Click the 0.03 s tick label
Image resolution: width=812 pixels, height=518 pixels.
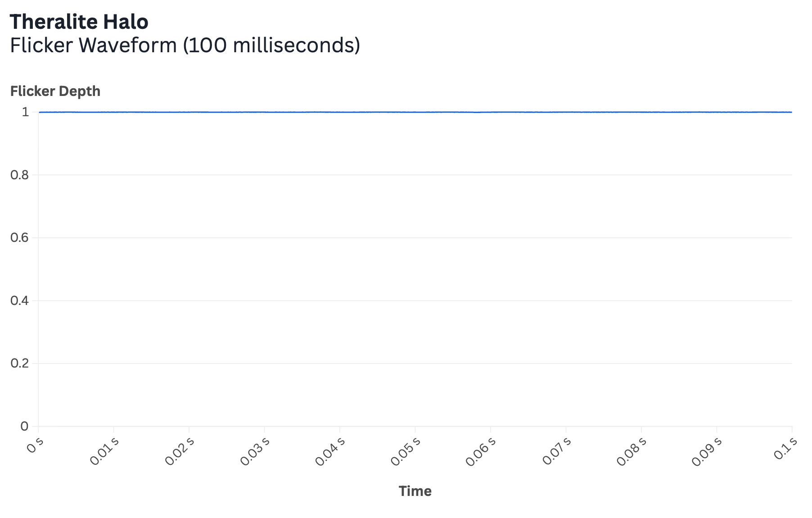pos(255,450)
